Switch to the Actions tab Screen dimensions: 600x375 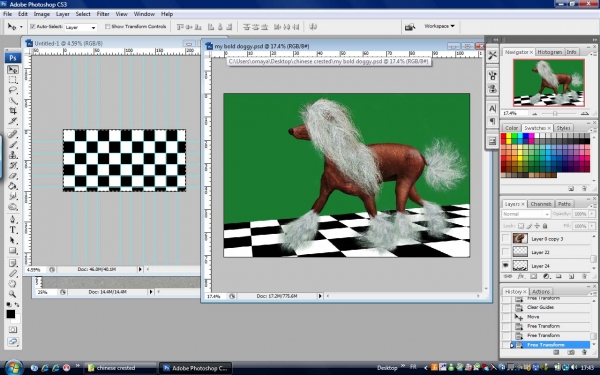(541, 292)
